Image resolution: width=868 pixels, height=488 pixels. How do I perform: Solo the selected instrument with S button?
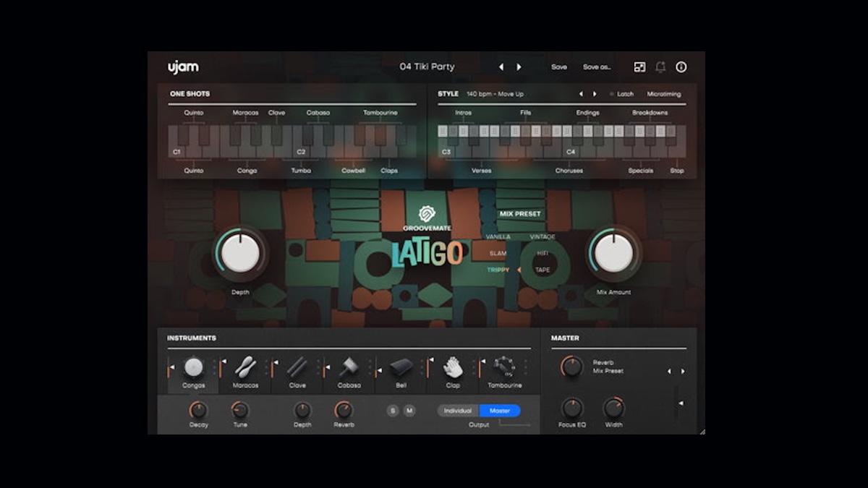click(x=393, y=411)
